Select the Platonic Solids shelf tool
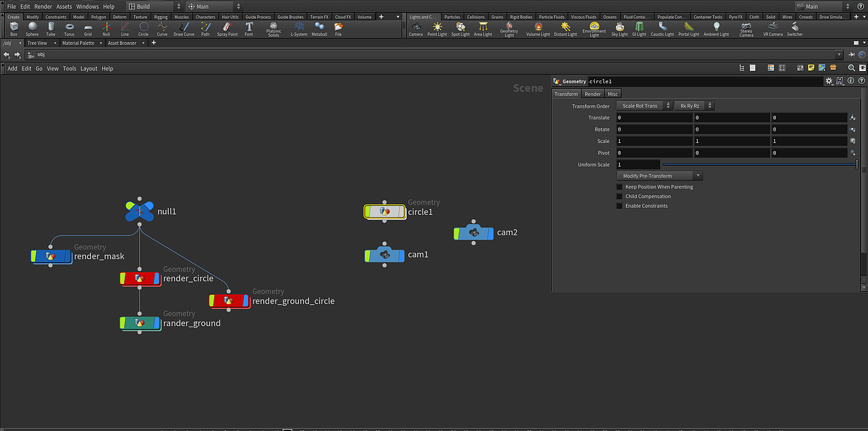This screenshot has width=868, height=431. [273, 29]
